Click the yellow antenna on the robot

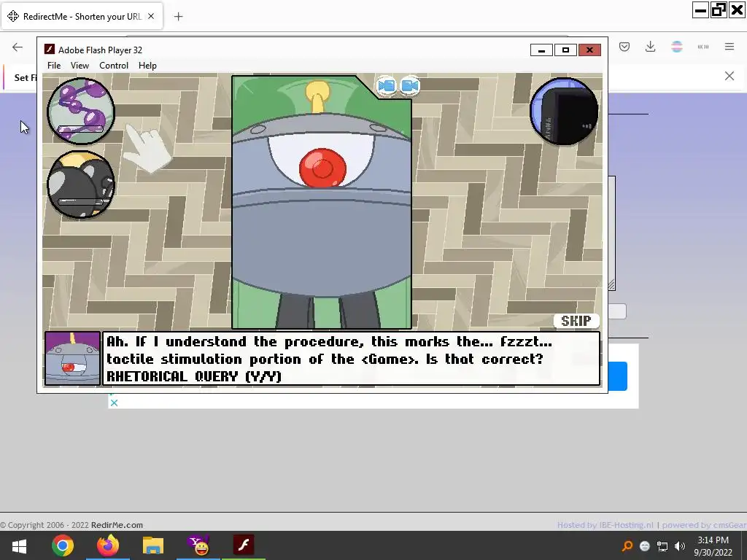[x=317, y=96]
